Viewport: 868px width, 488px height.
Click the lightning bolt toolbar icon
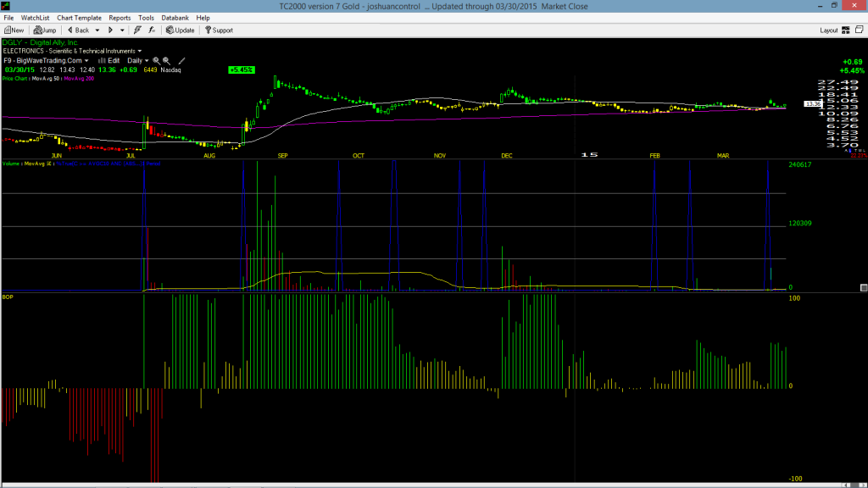point(137,30)
